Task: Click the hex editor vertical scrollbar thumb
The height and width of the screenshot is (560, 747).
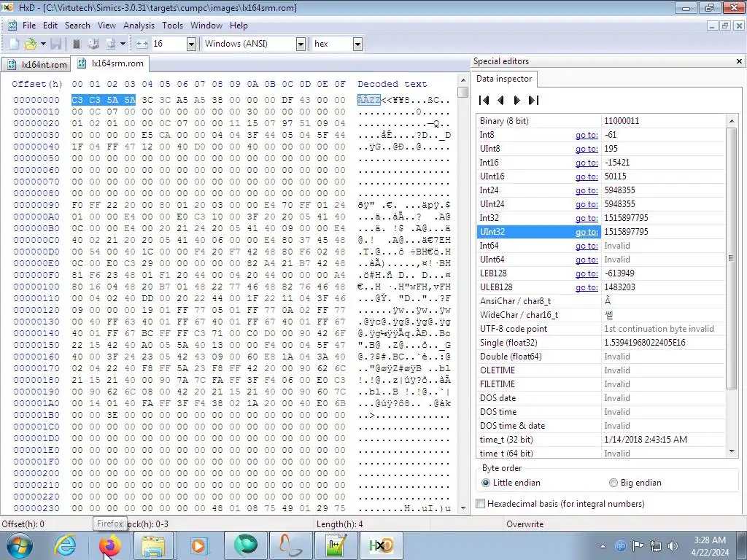Action: (462, 92)
